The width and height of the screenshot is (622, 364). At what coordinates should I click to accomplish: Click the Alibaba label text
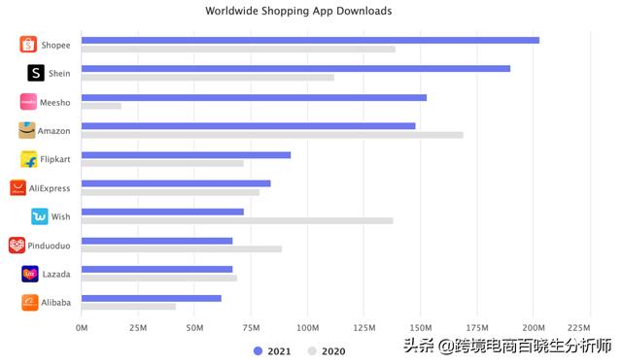(x=56, y=303)
